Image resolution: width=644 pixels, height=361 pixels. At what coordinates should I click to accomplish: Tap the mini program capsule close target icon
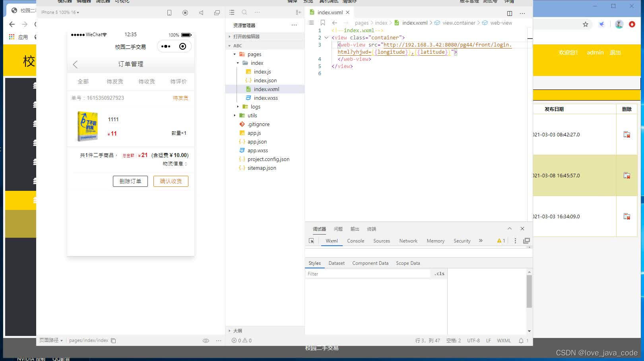(182, 47)
